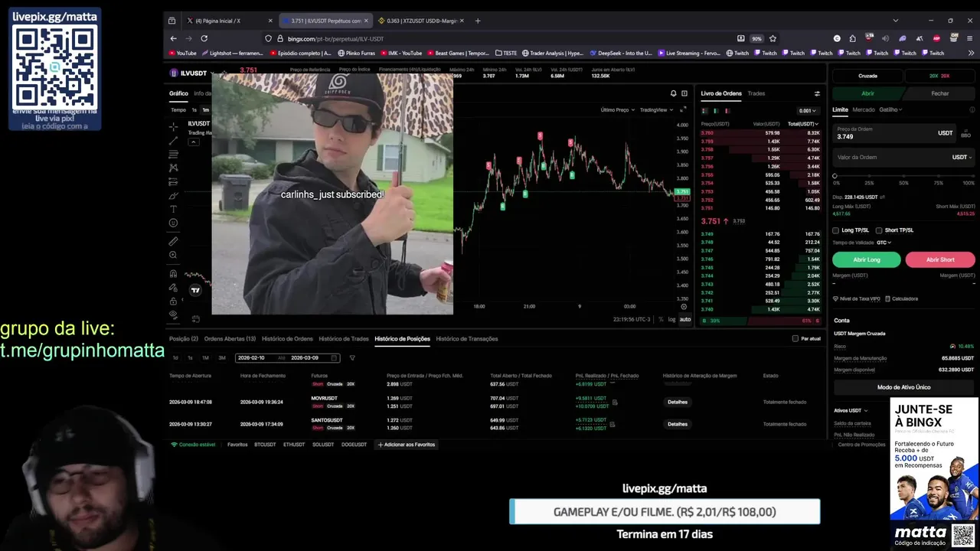Open order book settings sliders icon

pos(817,93)
